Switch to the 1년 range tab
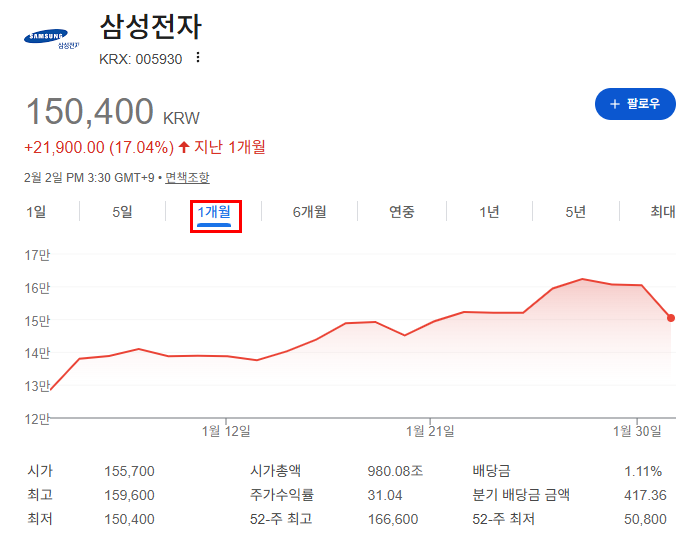Screen dimensions: 688x542 point(489,212)
